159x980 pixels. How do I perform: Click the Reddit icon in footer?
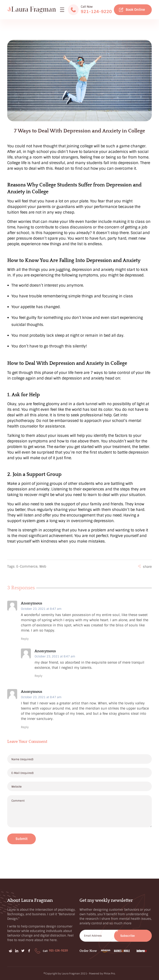(10, 951)
